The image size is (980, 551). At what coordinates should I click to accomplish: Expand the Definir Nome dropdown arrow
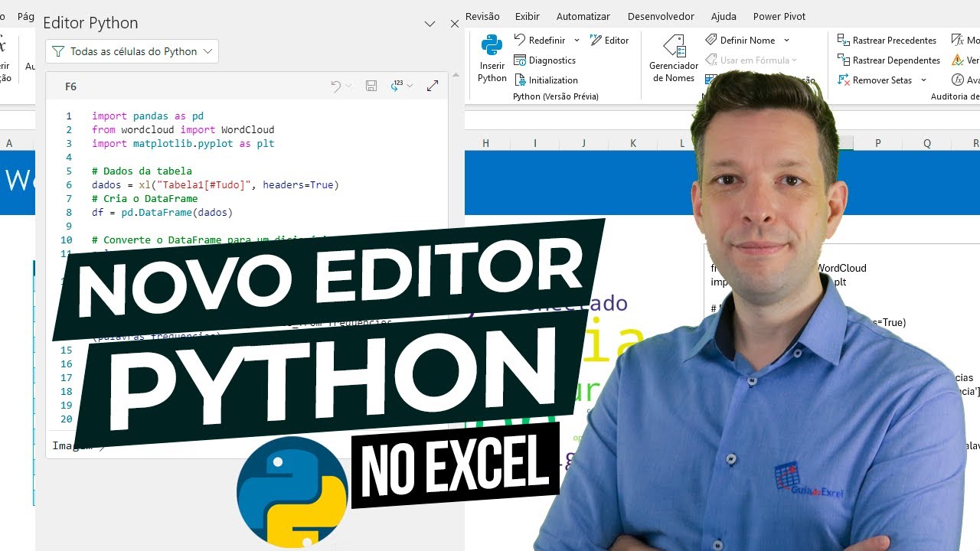786,40
